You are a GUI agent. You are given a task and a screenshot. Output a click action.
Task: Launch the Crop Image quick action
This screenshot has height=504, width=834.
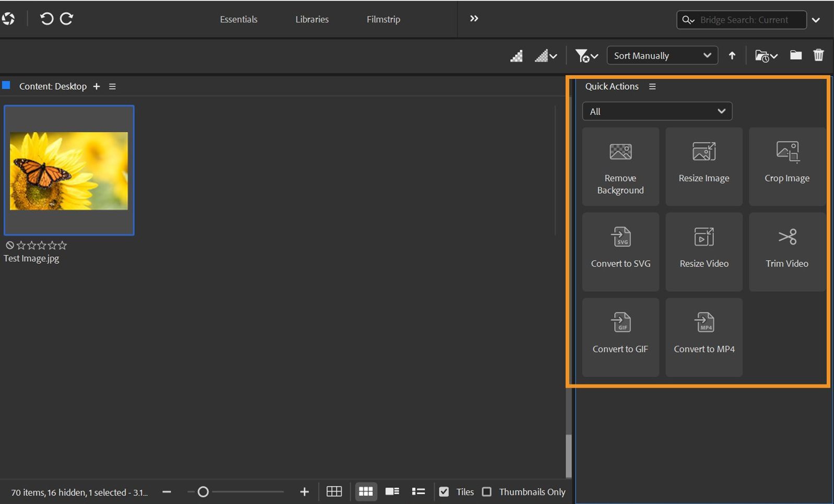(x=787, y=167)
